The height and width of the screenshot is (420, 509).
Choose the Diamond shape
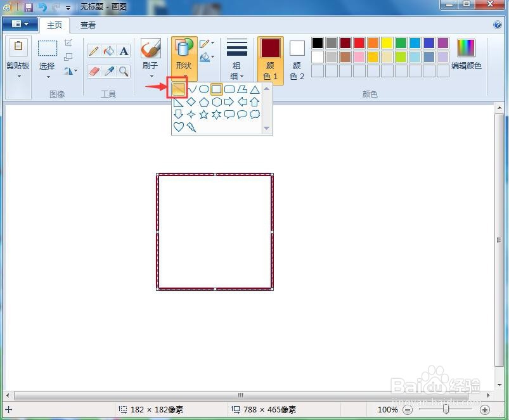(x=191, y=102)
